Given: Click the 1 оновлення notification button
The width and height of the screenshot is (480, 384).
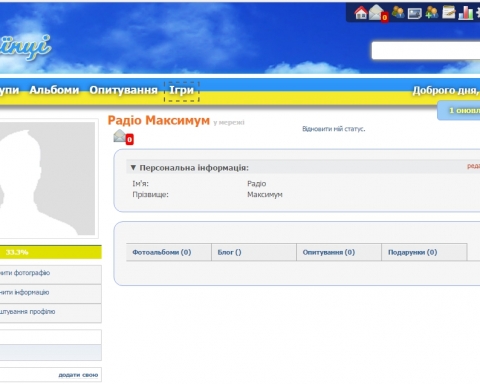Looking at the screenshot, I should [459, 110].
